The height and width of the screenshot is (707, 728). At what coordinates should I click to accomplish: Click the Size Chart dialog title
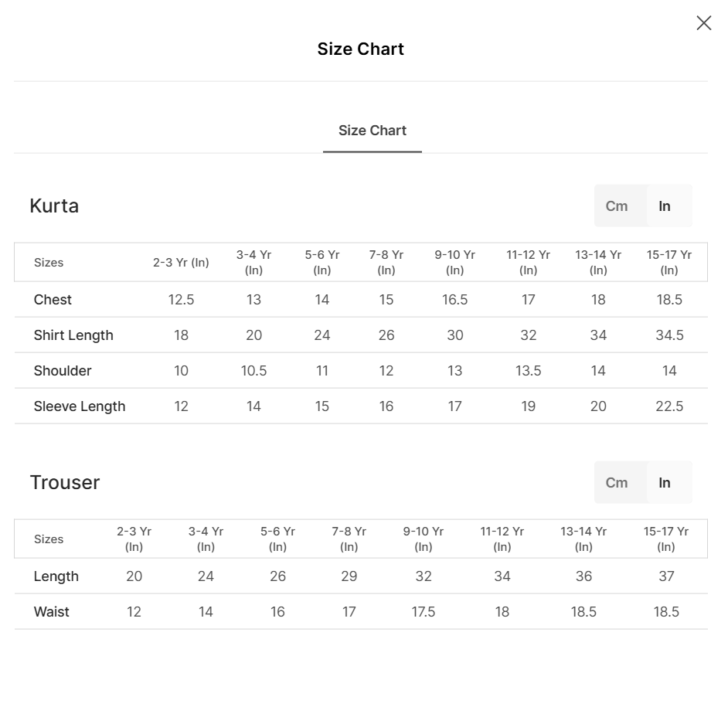point(361,49)
